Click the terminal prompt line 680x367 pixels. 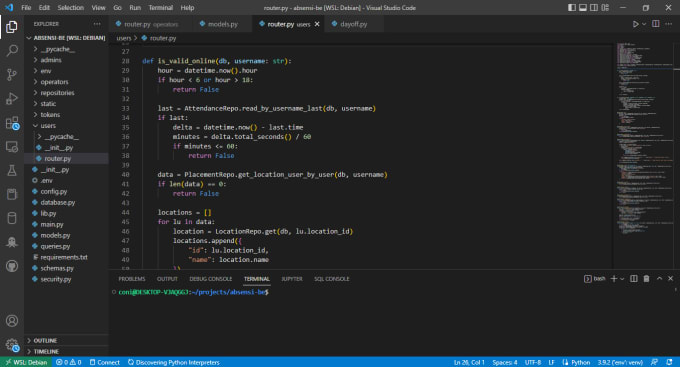[x=193, y=292]
